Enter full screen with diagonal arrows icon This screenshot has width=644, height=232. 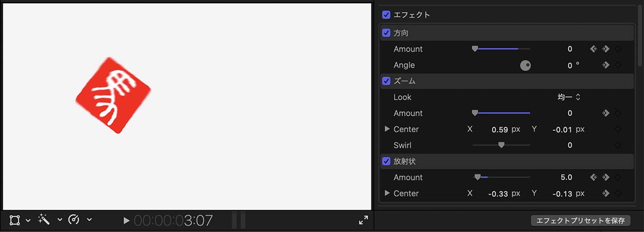click(x=363, y=220)
